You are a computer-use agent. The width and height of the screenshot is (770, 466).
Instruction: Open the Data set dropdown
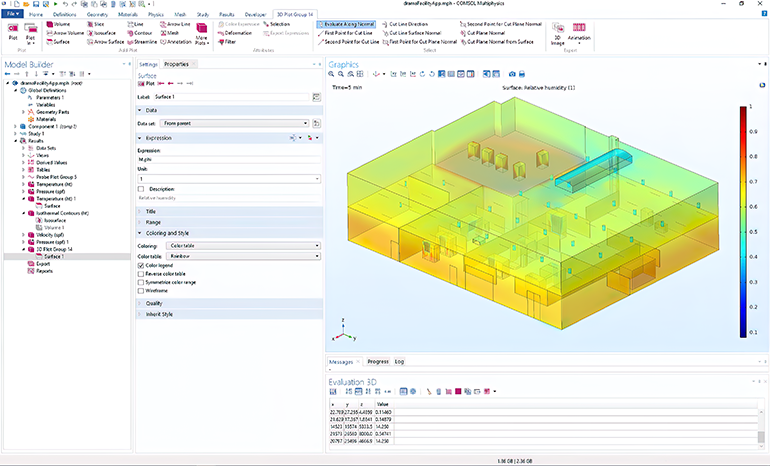(234, 122)
